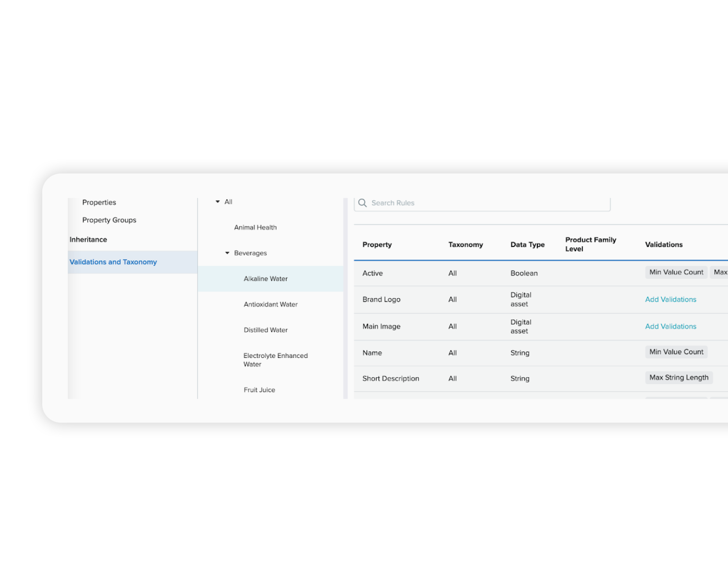Image resolution: width=728 pixels, height=582 pixels.
Task: Click Digital asset cell in Main Image row
Action: tap(521, 326)
